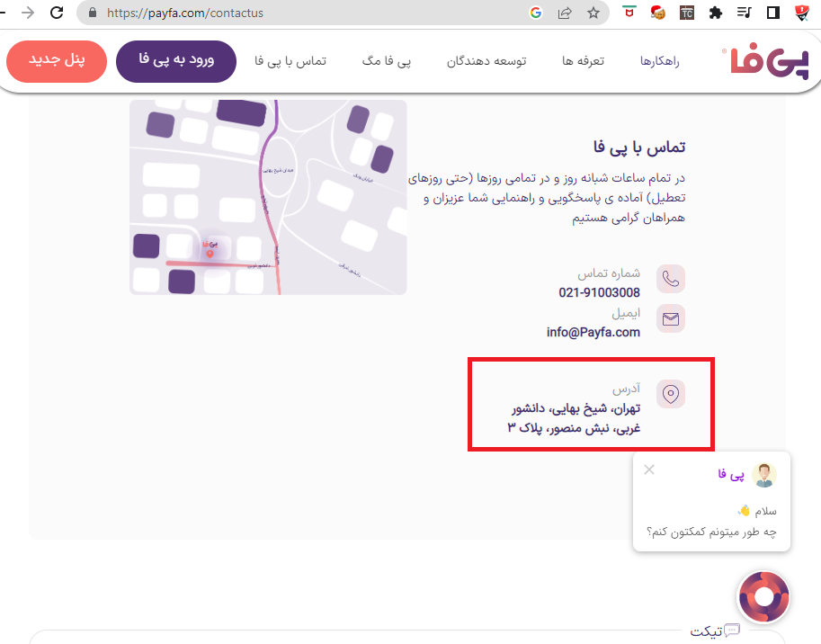Click the phone icon beside the contact number
The width and height of the screenshot is (821, 644).
[x=671, y=279]
